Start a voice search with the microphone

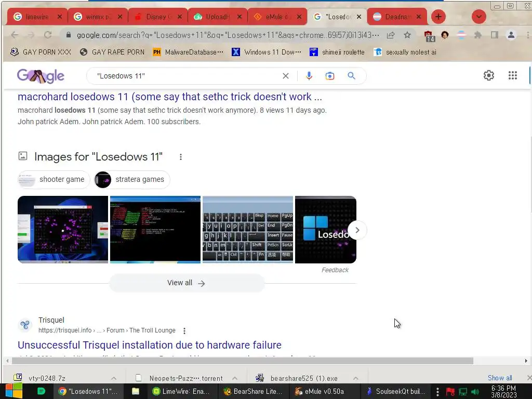309,76
